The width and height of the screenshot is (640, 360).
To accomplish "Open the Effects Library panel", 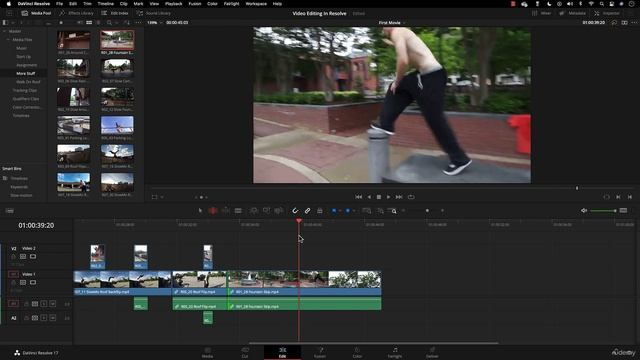I will [x=76, y=13].
